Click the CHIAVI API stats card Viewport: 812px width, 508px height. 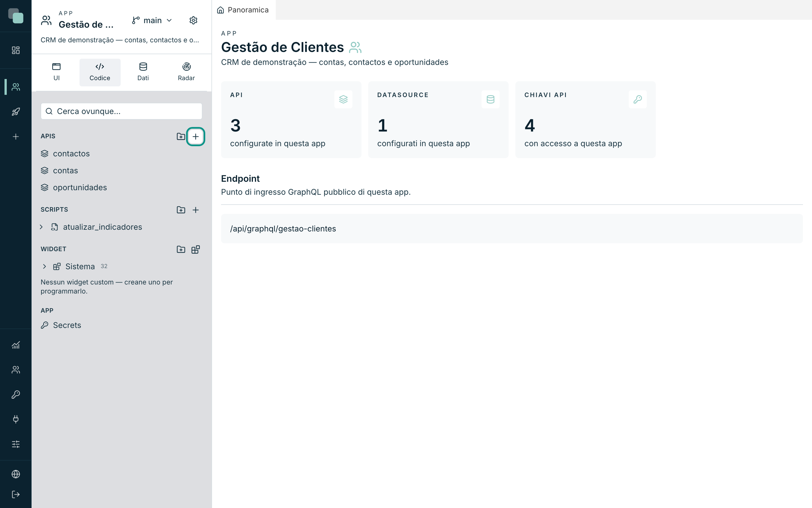[x=586, y=120]
